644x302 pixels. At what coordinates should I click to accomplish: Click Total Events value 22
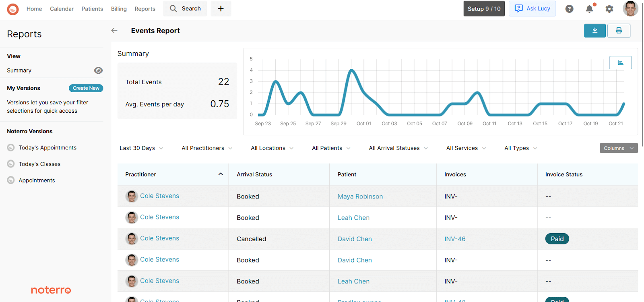pyautogui.click(x=223, y=82)
